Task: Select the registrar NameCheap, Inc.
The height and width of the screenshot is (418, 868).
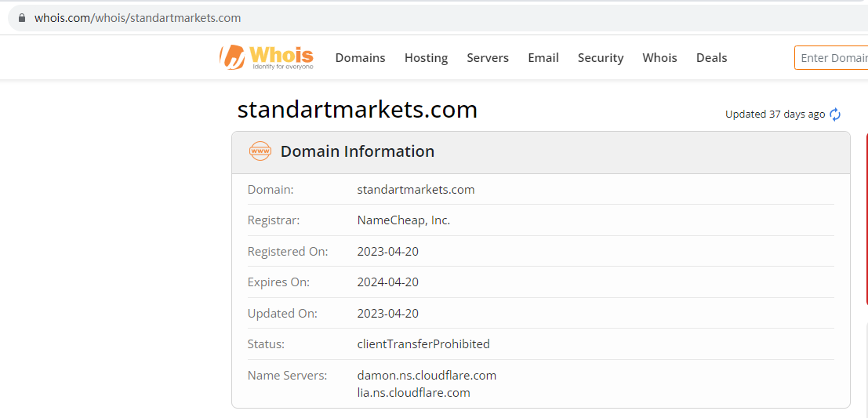Action: 404,220
